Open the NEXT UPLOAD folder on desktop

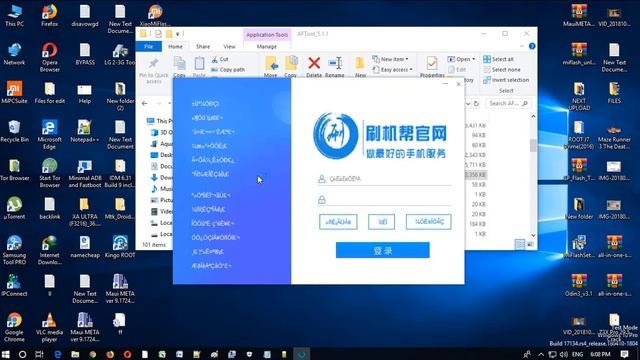click(x=579, y=96)
